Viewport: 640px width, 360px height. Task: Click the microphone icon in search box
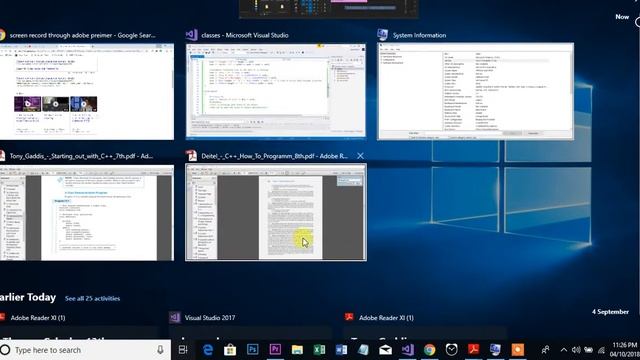coord(160,350)
